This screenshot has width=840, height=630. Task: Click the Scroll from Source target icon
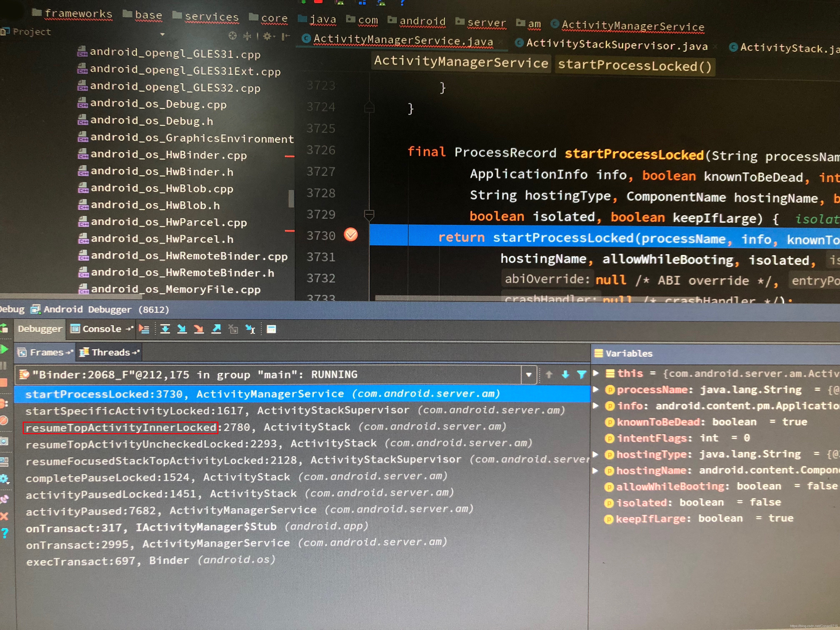pos(232,36)
